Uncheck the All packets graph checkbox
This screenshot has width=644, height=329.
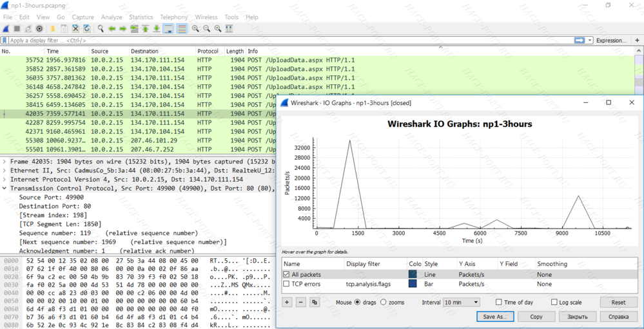click(x=287, y=274)
